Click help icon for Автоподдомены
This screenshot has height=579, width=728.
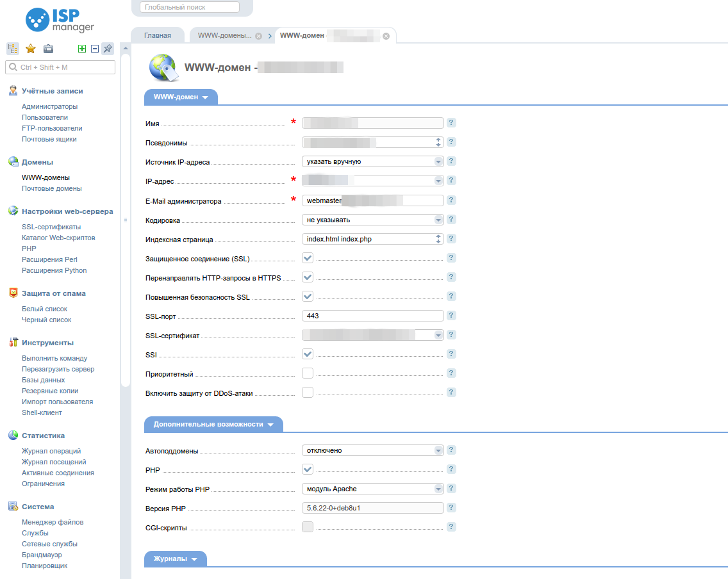[x=451, y=450]
